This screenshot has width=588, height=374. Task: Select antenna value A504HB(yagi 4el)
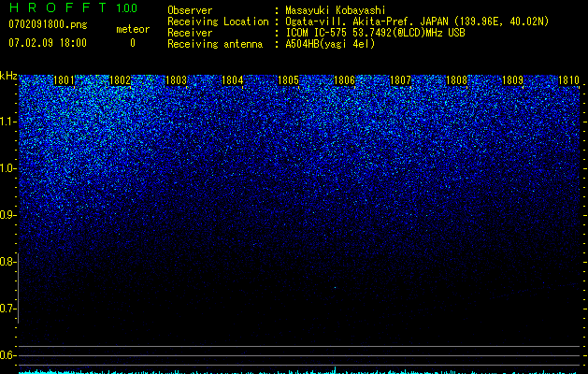330,44
